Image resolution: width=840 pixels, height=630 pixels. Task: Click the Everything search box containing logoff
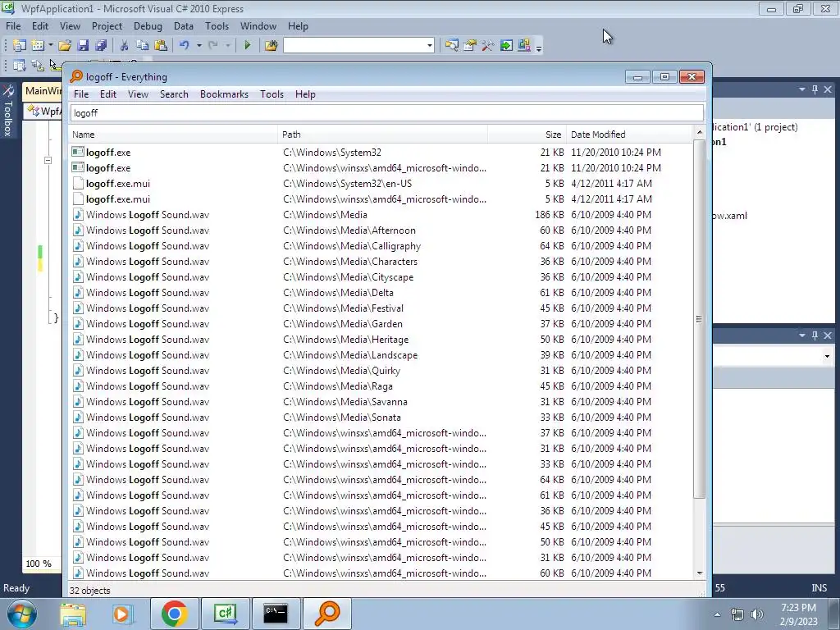[387, 113]
